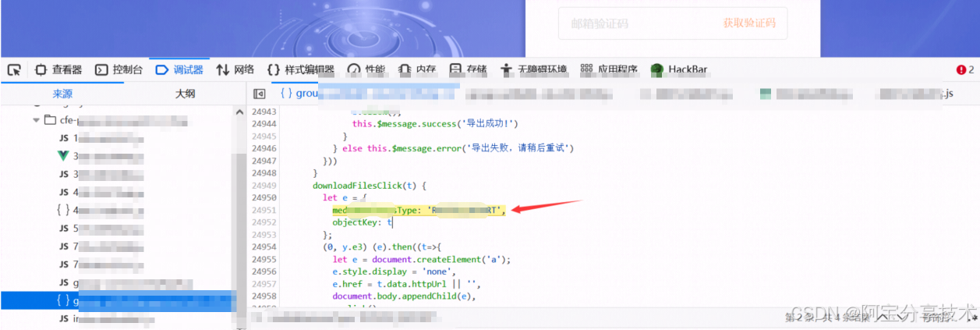The image size is (980, 330).
Task: Switch to the 应用程序 application tab
Action: tap(609, 69)
